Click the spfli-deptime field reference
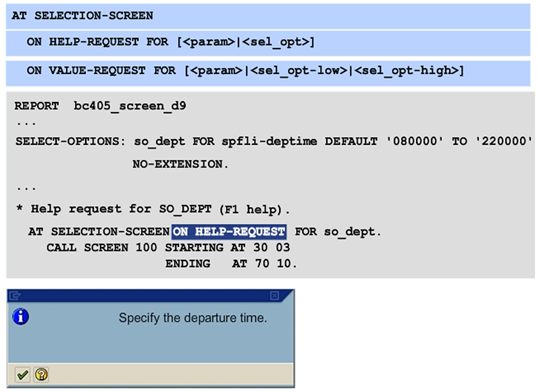537x392 pixels. click(x=272, y=141)
